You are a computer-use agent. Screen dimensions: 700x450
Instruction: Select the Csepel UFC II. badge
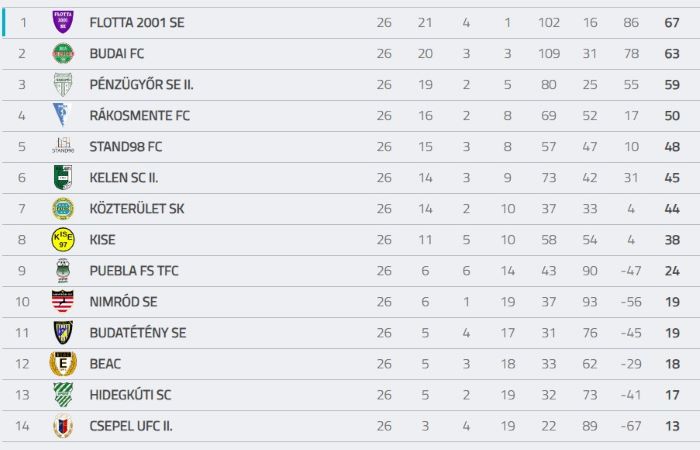(x=63, y=426)
